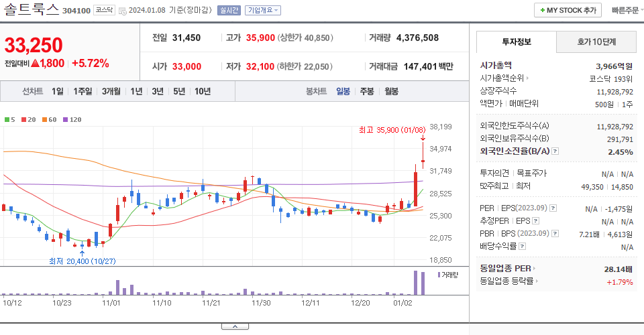
Task: Select the 1일 line chart period
Action: 58,91
